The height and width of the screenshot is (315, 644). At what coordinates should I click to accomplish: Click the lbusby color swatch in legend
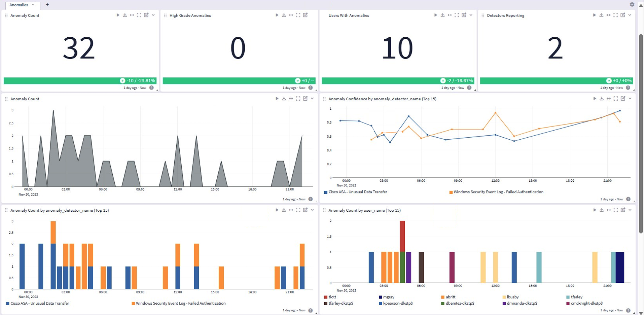coord(504,297)
